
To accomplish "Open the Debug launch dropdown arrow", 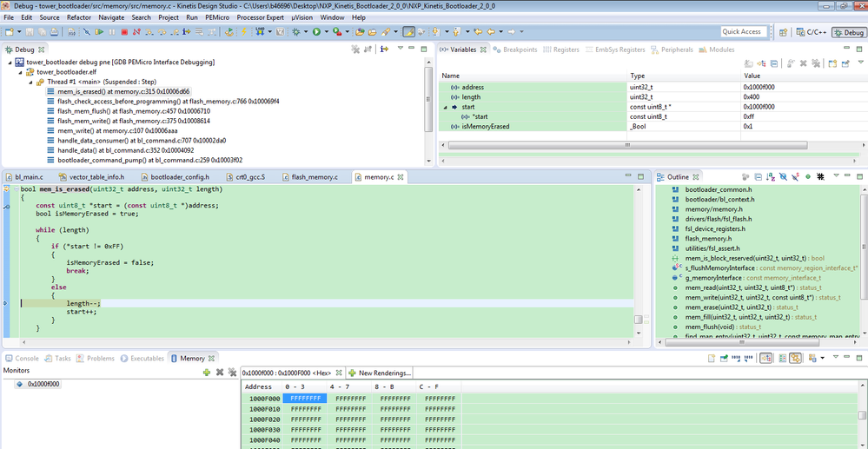I will coord(306,31).
